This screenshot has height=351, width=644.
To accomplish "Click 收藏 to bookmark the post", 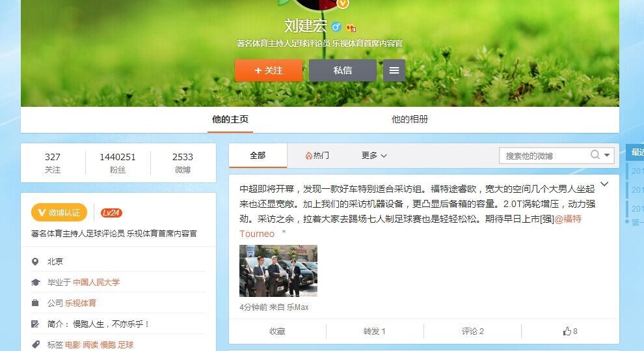I will (277, 331).
